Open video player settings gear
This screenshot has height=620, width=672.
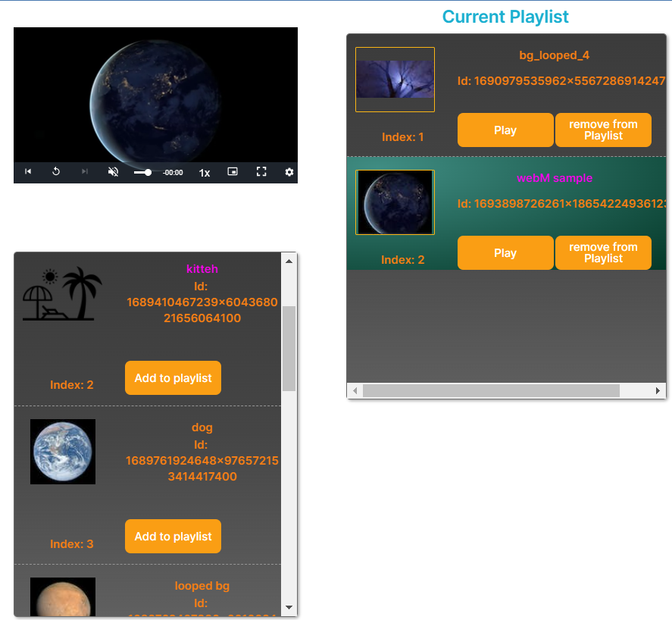[x=289, y=172]
